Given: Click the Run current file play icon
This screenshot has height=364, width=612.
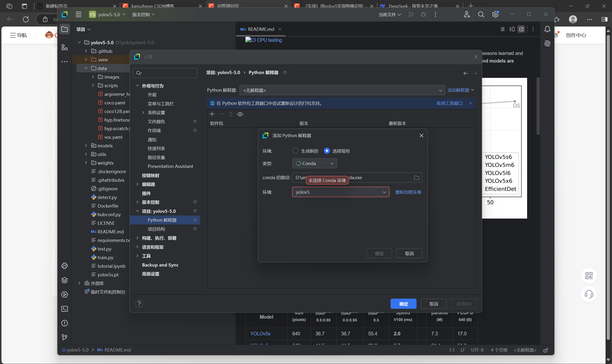Looking at the screenshot, I should click(411, 15).
